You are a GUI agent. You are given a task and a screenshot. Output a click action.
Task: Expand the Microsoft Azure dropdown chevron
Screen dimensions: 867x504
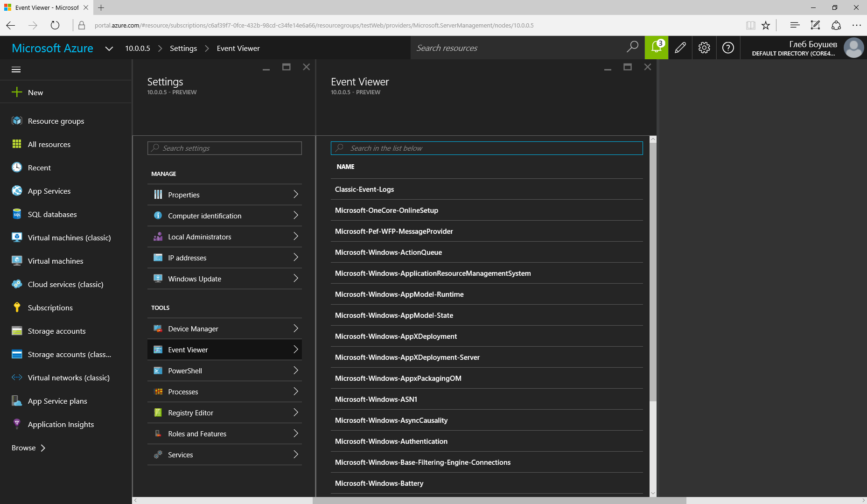click(109, 49)
